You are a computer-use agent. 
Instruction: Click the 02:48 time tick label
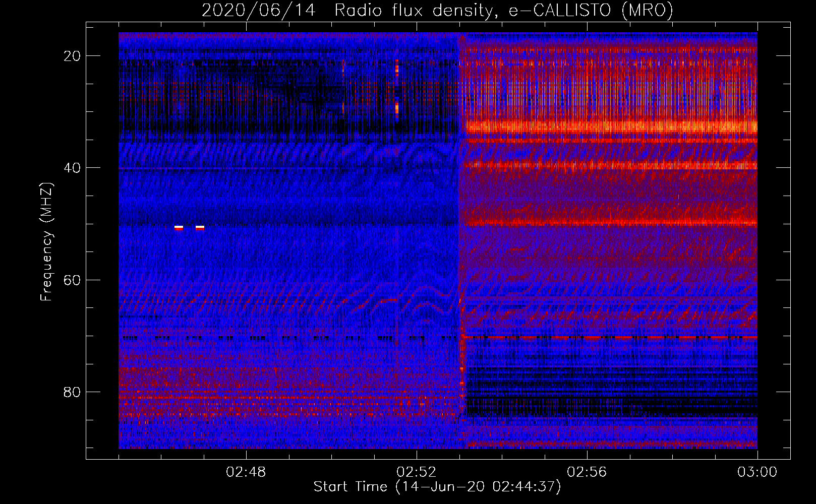[x=246, y=472]
